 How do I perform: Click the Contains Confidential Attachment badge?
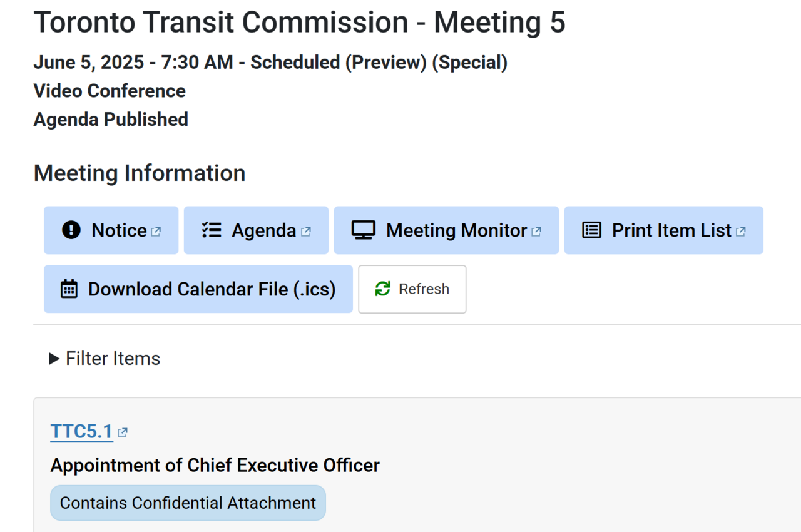pos(188,503)
